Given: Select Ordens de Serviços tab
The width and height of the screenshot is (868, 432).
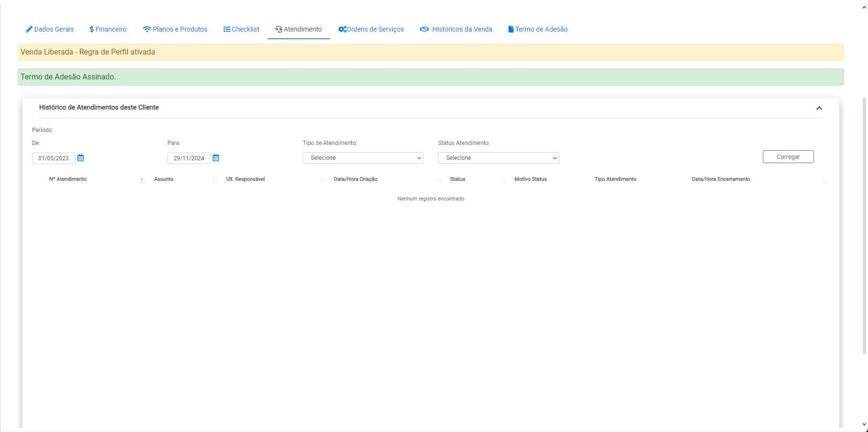Looking at the screenshot, I should [x=371, y=29].
